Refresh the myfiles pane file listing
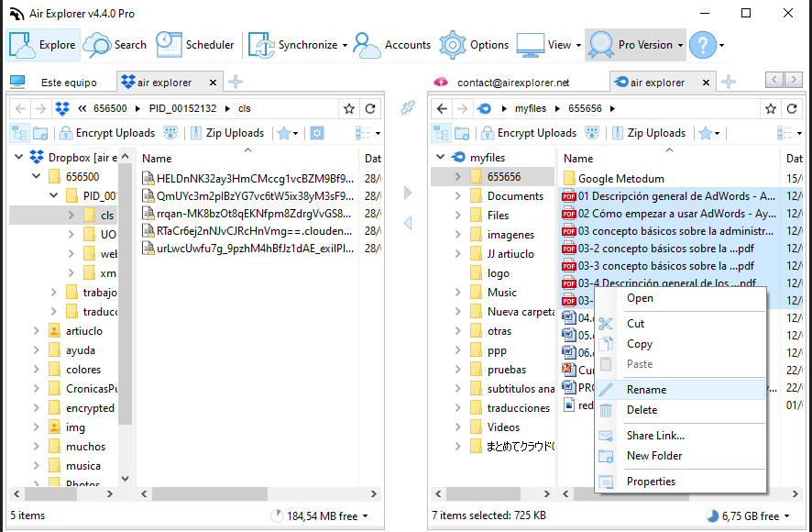 point(791,108)
